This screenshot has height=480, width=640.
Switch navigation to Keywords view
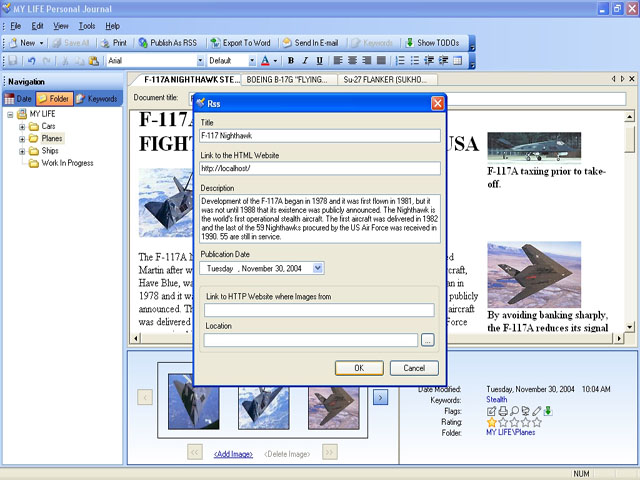point(97,99)
